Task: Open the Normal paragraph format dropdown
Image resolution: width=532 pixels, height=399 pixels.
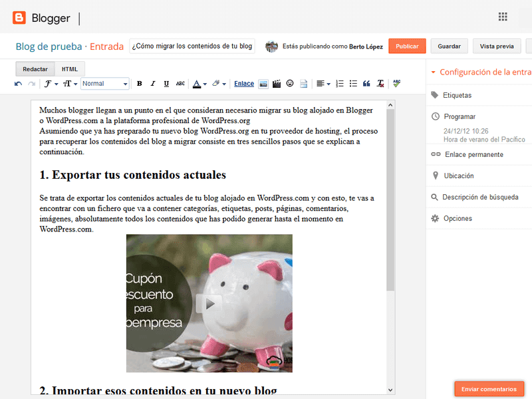Action: pos(105,84)
